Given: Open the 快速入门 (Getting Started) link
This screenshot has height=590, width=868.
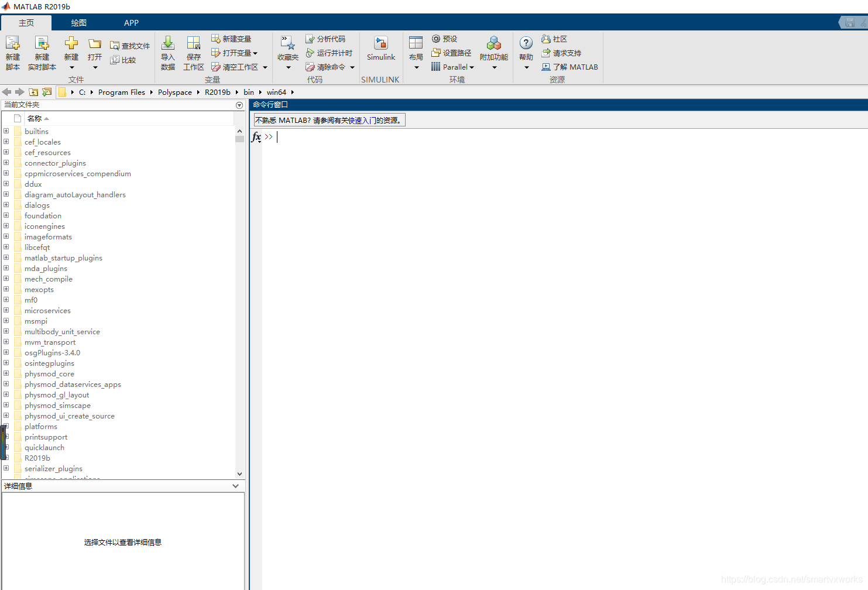Looking at the screenshot, I should click(x=362, y=121).
